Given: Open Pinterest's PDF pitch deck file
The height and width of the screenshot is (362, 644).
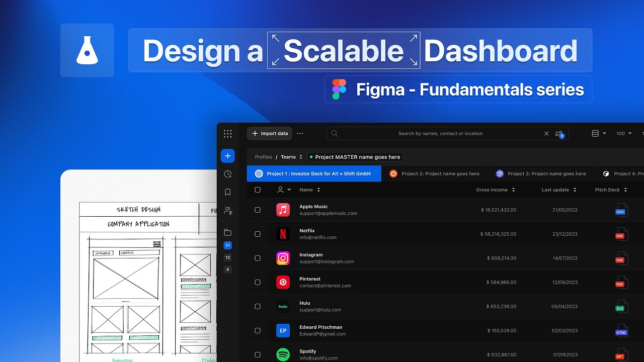Looking at the screenshot, I should (621, 282).
